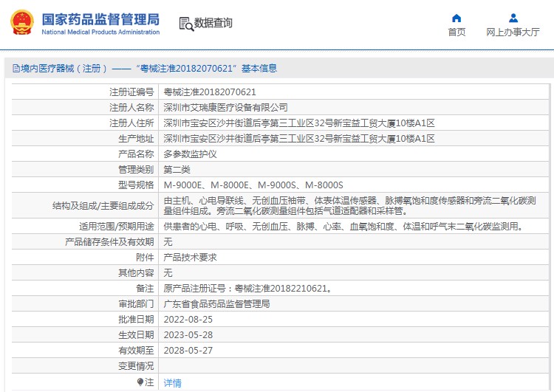Click the 附件 value 产品技术要求
The image size is (554, 392).
click(190, 258)
